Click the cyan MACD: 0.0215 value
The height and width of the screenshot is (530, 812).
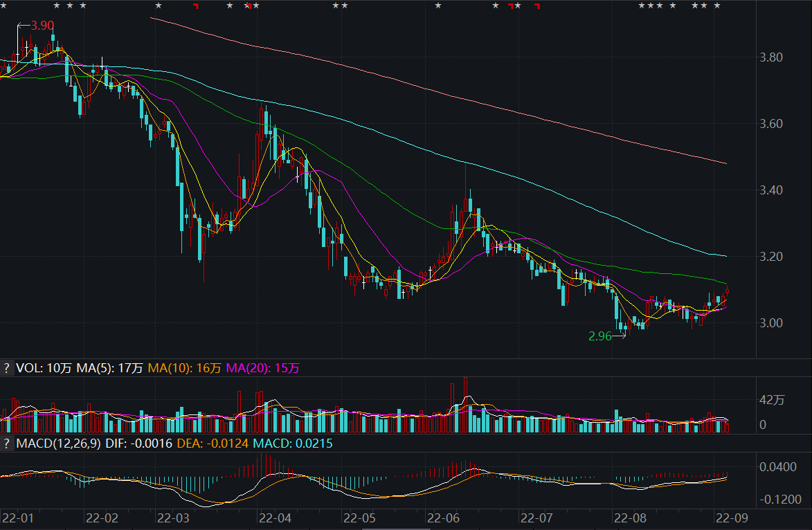(293, 443)
